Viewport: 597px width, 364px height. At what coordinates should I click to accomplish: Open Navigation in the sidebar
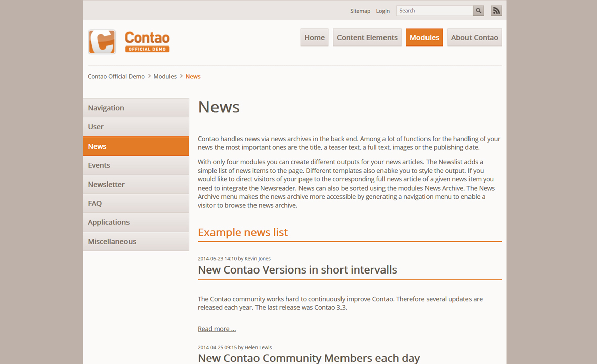136,108
